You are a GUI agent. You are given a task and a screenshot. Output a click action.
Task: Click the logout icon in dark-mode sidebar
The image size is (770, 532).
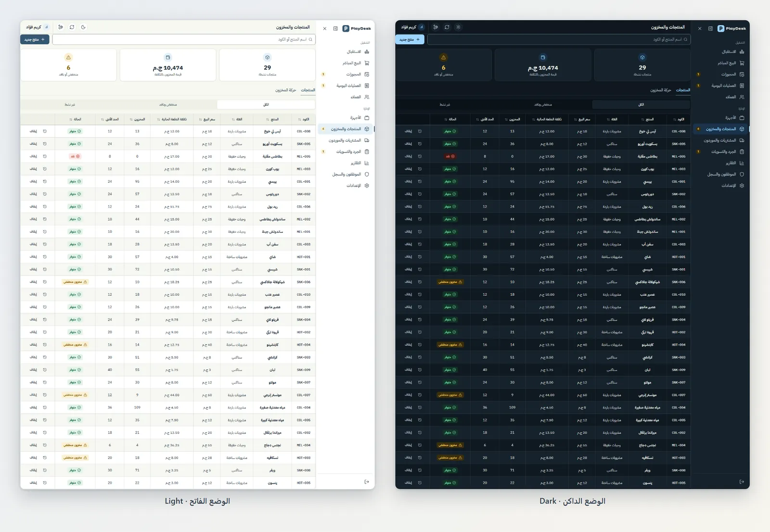tap(742, 481)
